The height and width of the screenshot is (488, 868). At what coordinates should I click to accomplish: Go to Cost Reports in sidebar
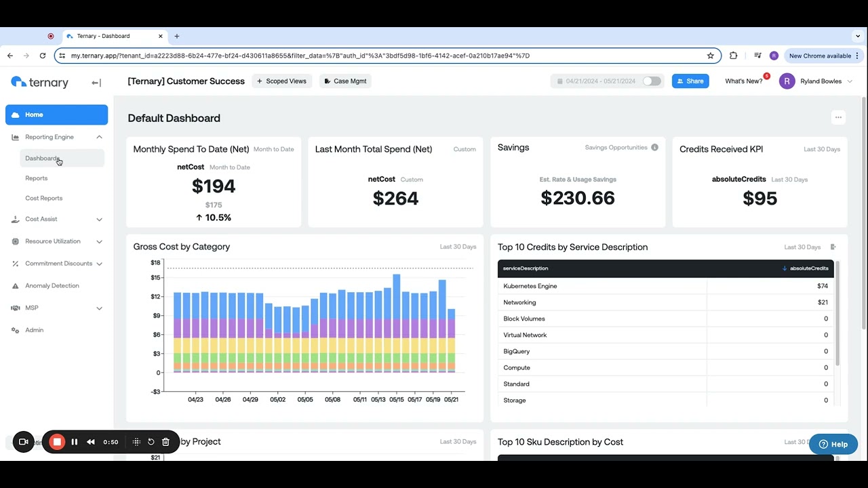tap(44, 198)
